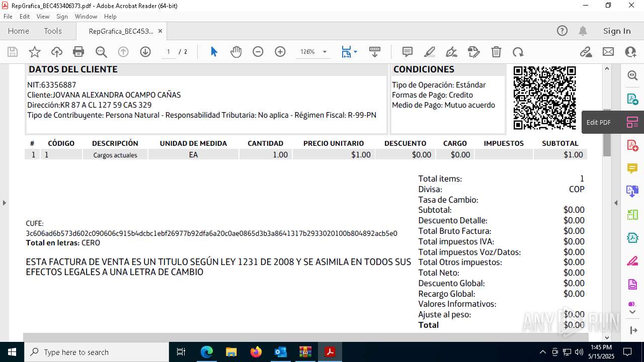Viewport: 644px width, 362px height.
Task: Open Fill & Sign in sidebar
Action: coord(632,261)
